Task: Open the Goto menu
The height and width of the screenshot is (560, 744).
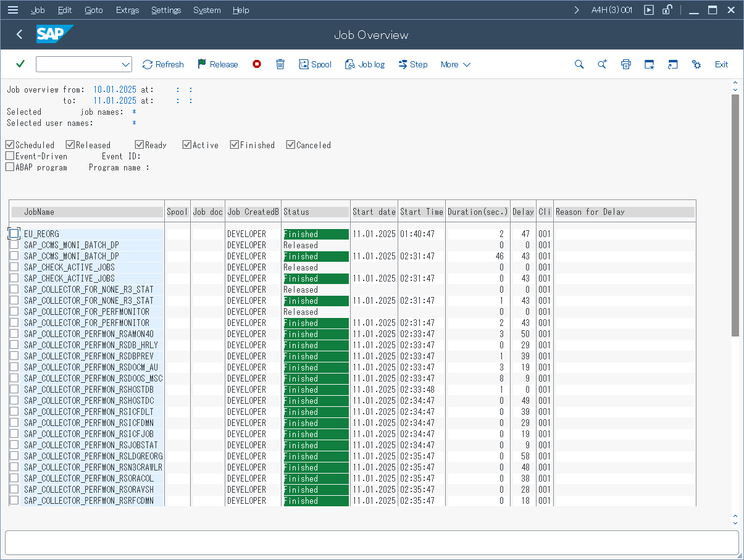Action: coord(94,10)
